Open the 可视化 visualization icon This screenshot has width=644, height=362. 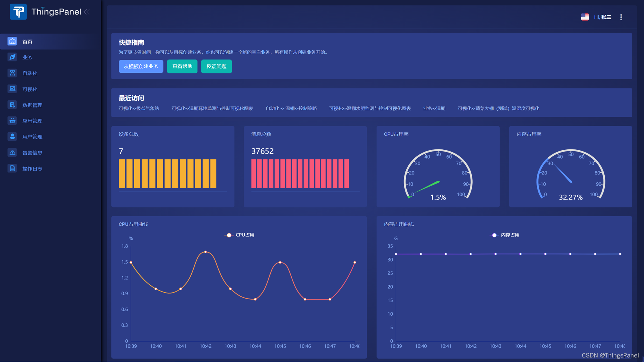(12, 89)
